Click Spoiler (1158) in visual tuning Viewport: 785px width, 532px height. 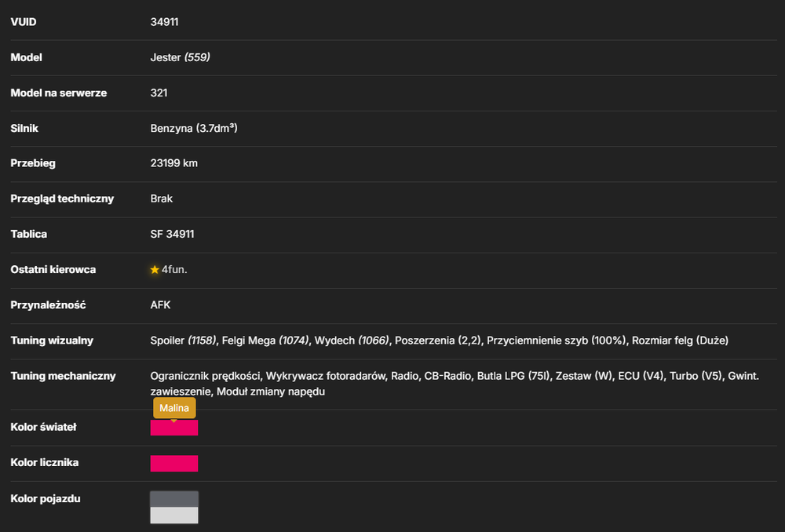point(183,341)
